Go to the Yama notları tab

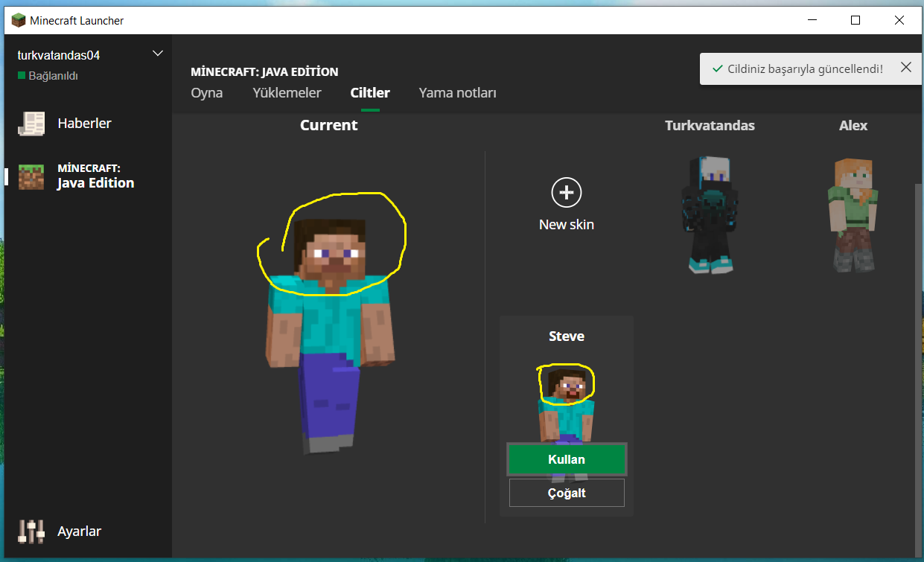click(x=457, y=93)
